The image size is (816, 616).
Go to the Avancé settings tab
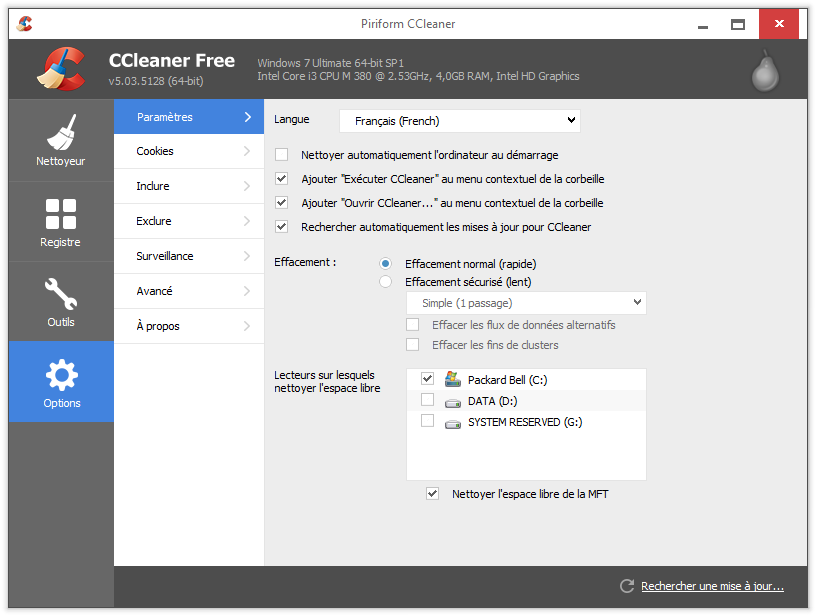[189, 291]
